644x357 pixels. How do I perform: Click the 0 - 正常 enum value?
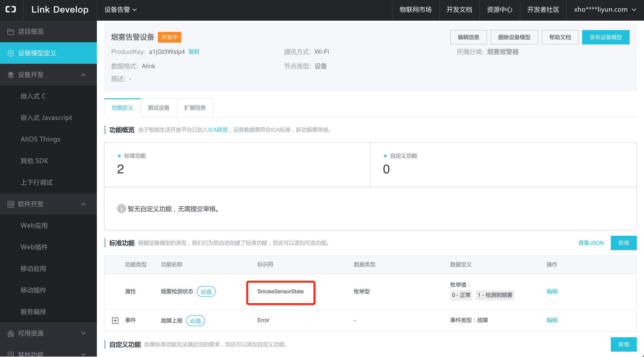click(461, 295)
